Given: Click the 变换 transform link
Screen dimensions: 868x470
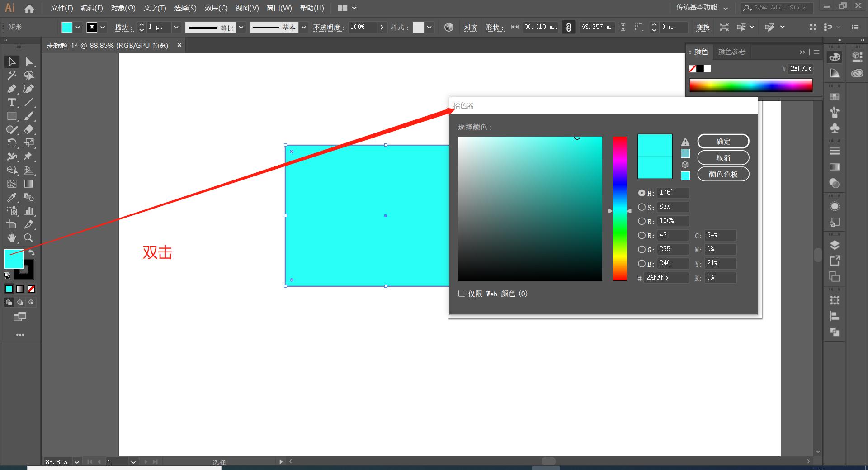Looking at the screenshot, I should (x=703, y=28).
